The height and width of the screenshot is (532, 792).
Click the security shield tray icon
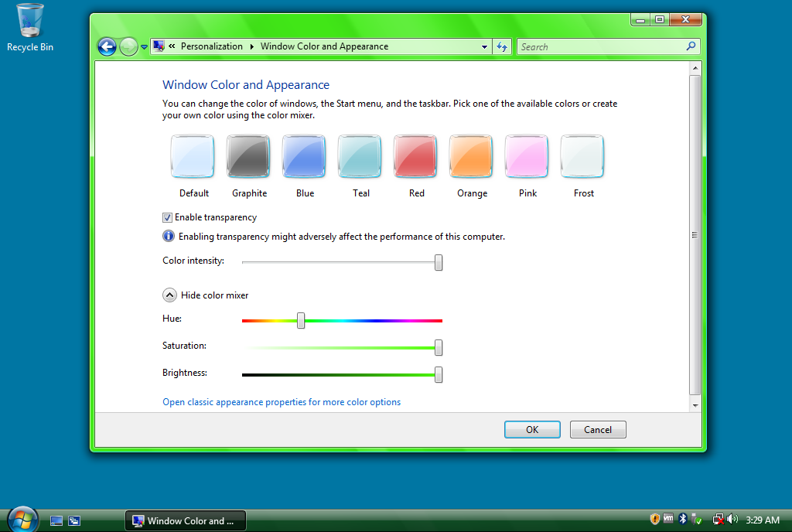click(654, 519)
